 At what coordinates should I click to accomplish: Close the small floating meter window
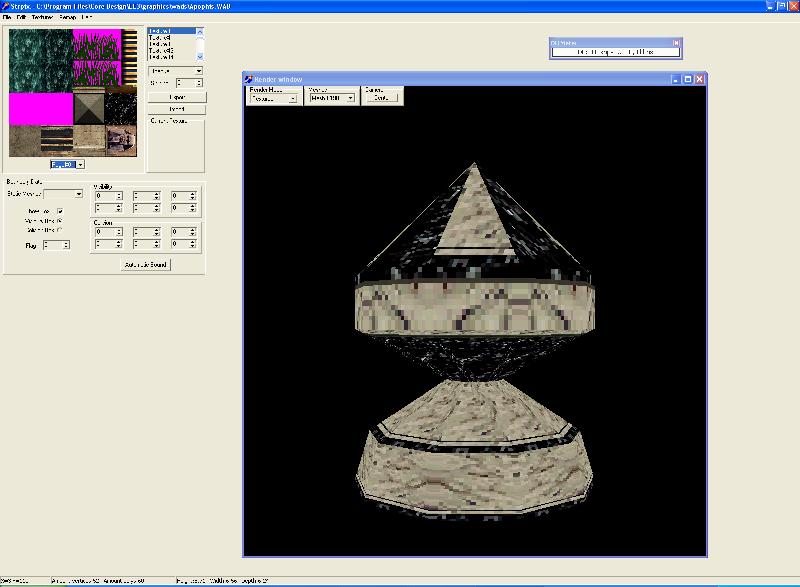[676, 43]
